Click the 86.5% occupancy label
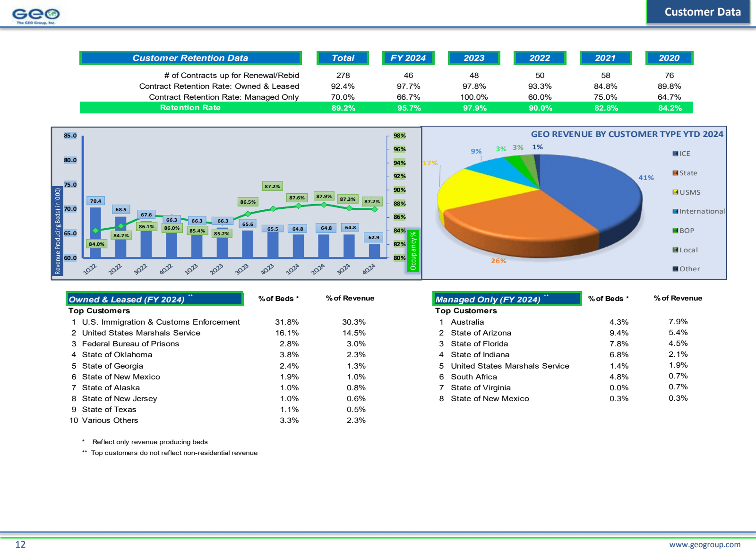756x550 pixels. click(x=248, y=202)
